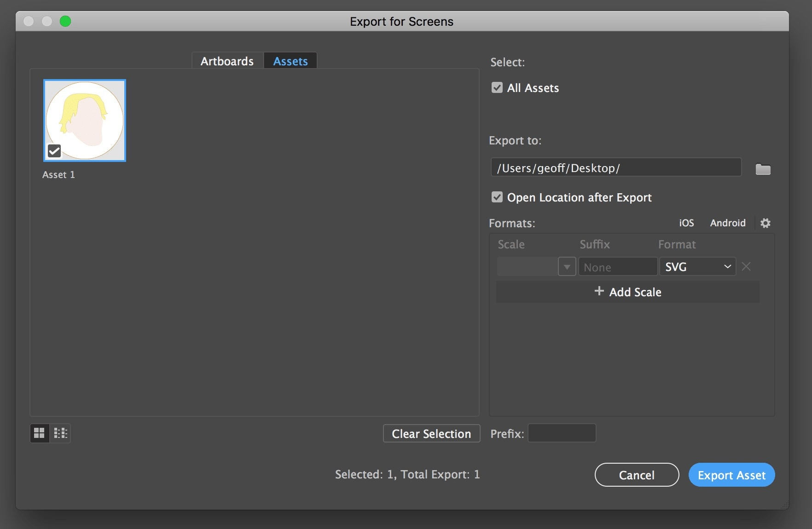
Task: Open the Scale dropdown
Action: coord(567,266)
